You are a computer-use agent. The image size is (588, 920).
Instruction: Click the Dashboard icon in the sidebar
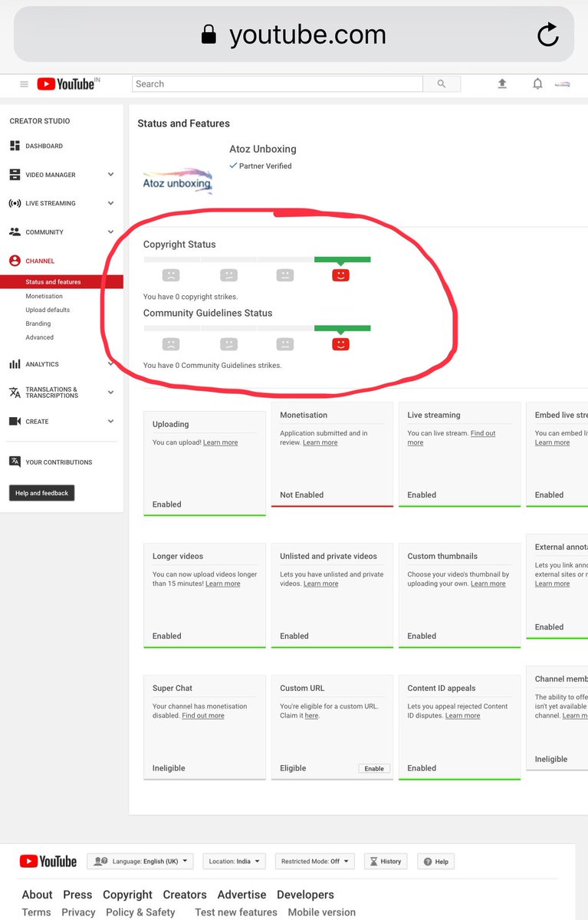[x=15, y=146]
